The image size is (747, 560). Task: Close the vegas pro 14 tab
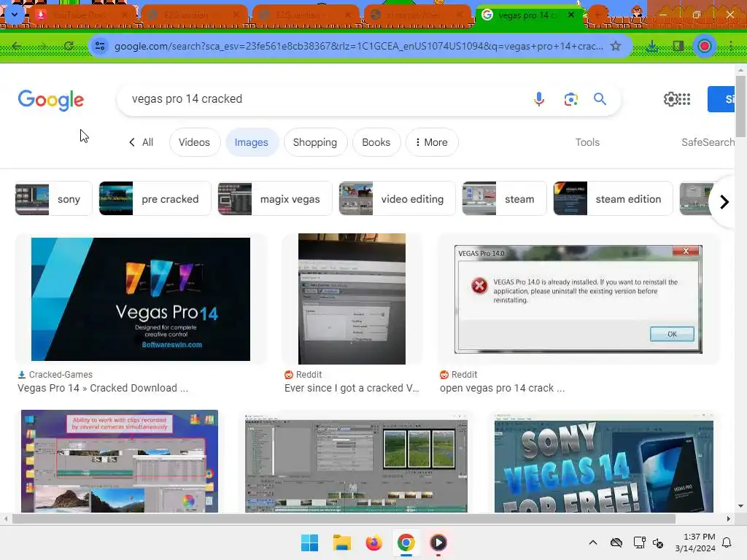[x=570, y=15]
